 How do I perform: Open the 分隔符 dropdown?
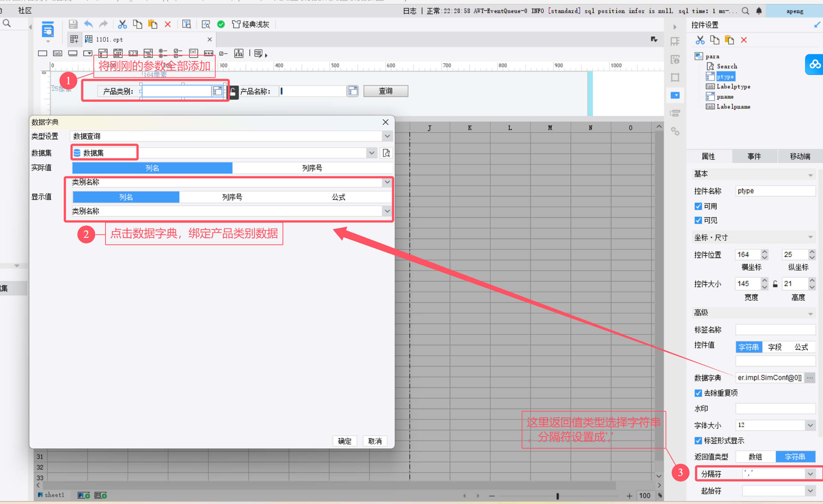[810, 474]
